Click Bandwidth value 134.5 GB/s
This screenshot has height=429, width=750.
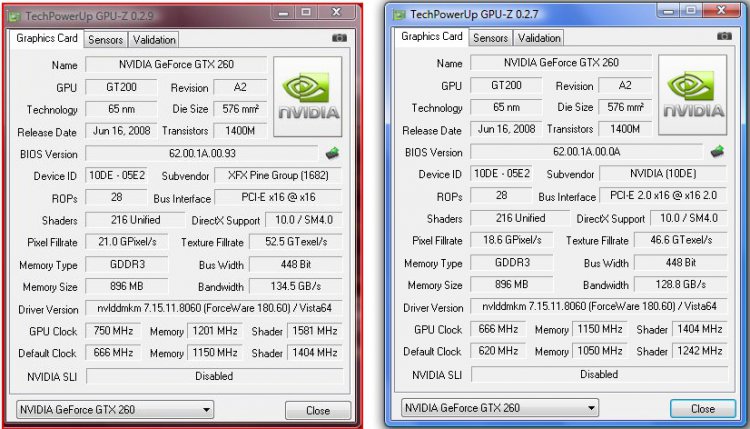pos(296,286)
